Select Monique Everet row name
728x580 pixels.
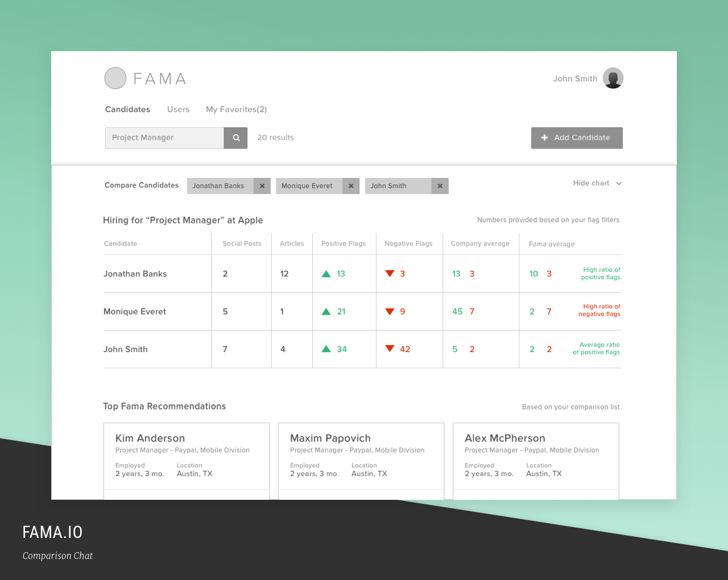click(135, 312)
